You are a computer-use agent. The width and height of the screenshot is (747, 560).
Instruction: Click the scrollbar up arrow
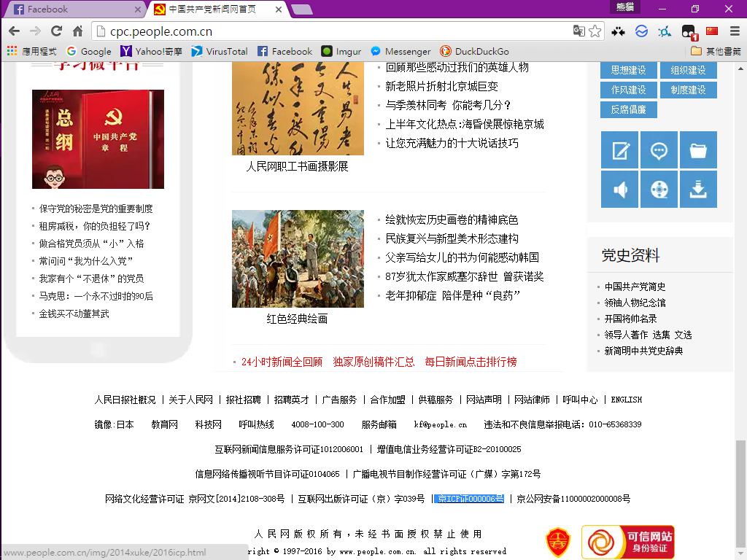point(740,69)
